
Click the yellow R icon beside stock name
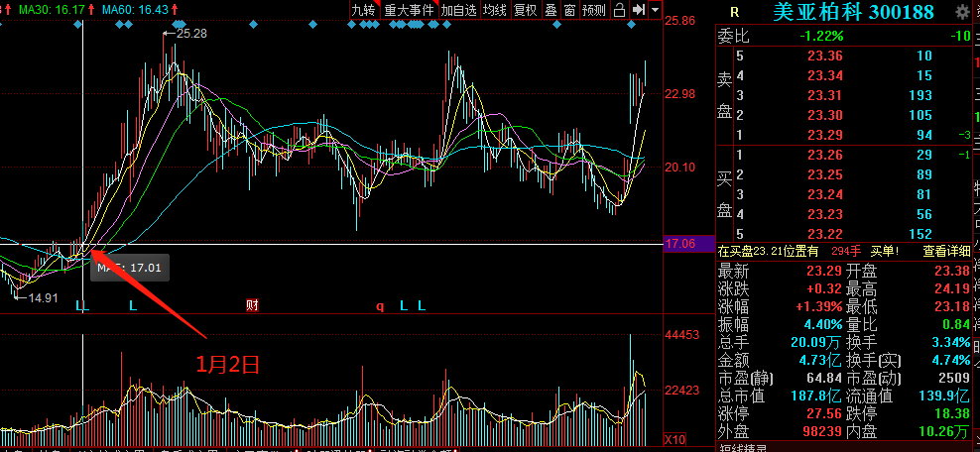point(734,12)
